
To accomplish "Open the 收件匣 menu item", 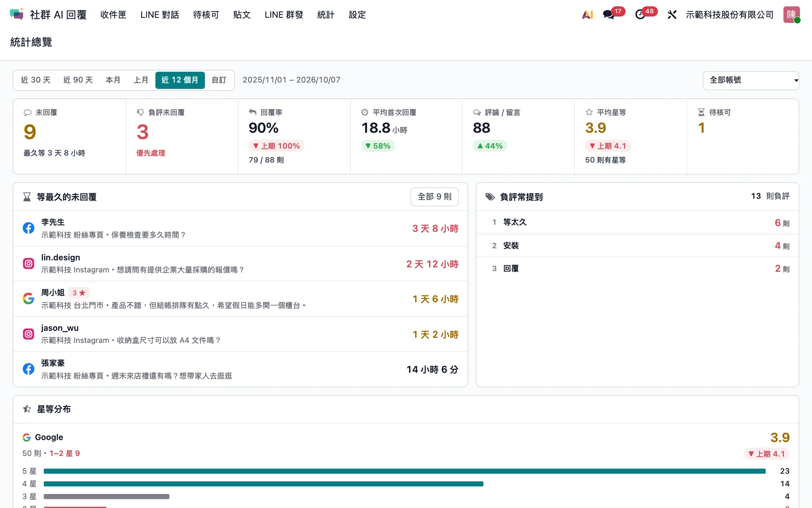I will 113,15.
